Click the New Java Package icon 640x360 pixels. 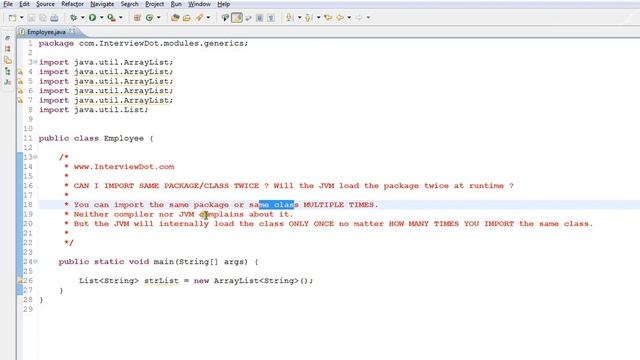(138, 18)
